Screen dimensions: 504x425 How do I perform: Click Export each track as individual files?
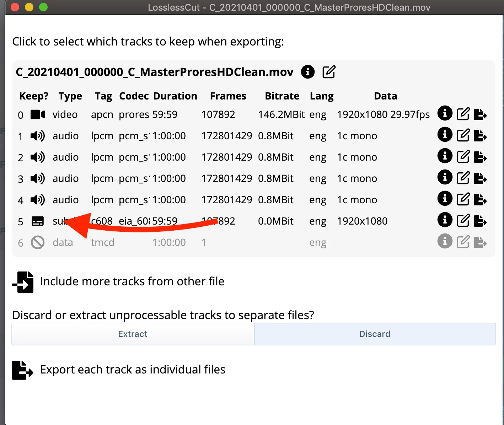(x=133, y=370)
